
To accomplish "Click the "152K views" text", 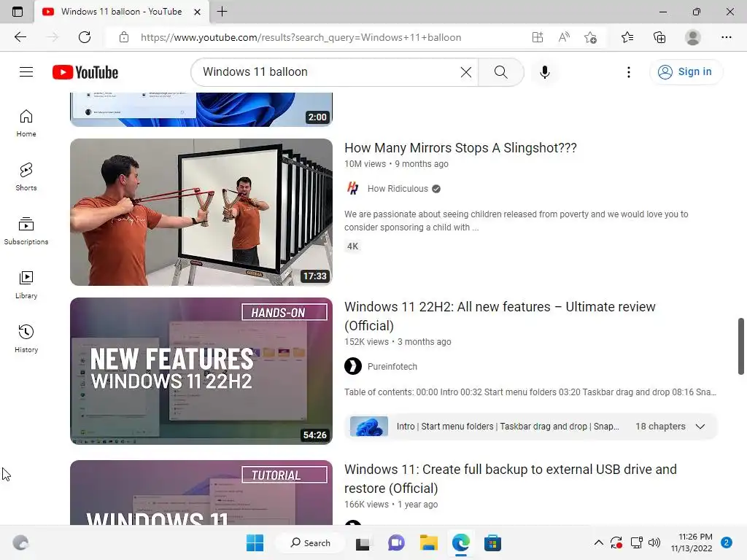I will 366,342.
